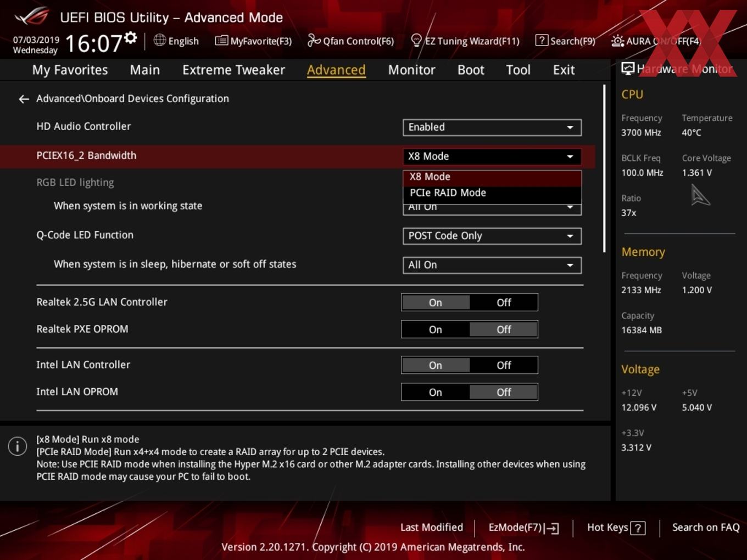Open the Tool tab
The image size is (747, 560).
click(518, 70)
